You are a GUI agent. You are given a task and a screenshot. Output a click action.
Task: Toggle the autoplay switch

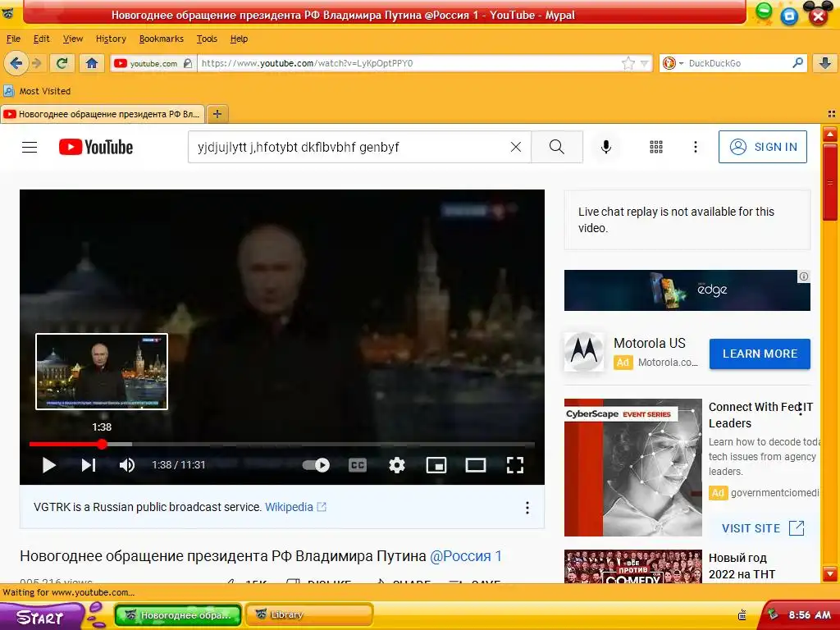(316, 465)
